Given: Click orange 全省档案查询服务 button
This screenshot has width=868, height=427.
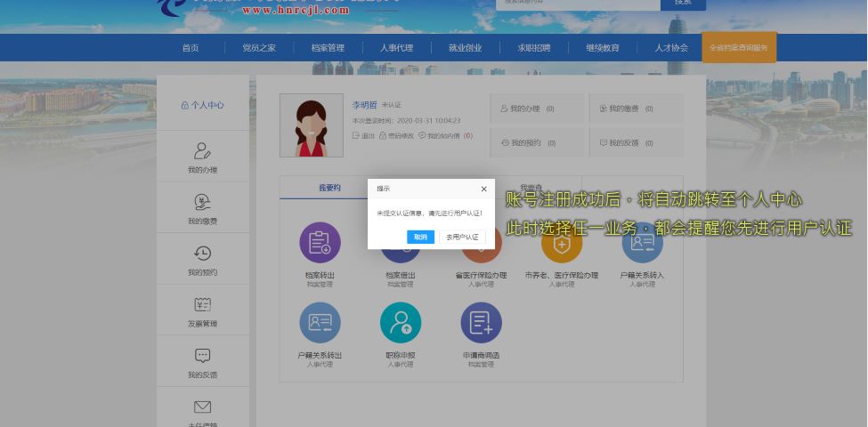Looking at the screenshot, I should (x=739, y=47).
